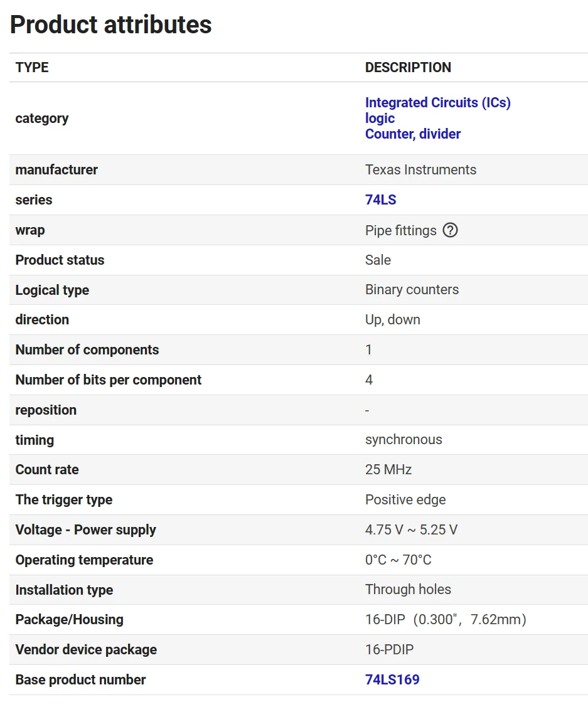
Task: Click the 16-PDIP vendor device package value
Action: click(389, 649)
